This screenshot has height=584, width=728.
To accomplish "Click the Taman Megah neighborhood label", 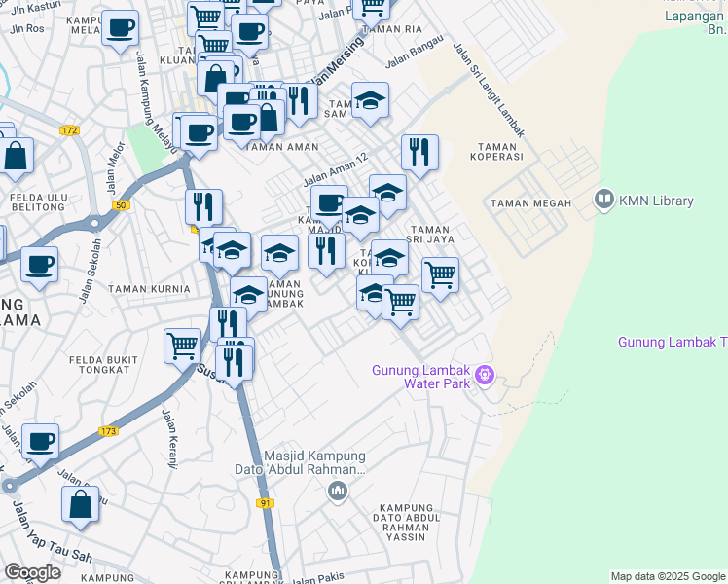I will coord(530,203).
